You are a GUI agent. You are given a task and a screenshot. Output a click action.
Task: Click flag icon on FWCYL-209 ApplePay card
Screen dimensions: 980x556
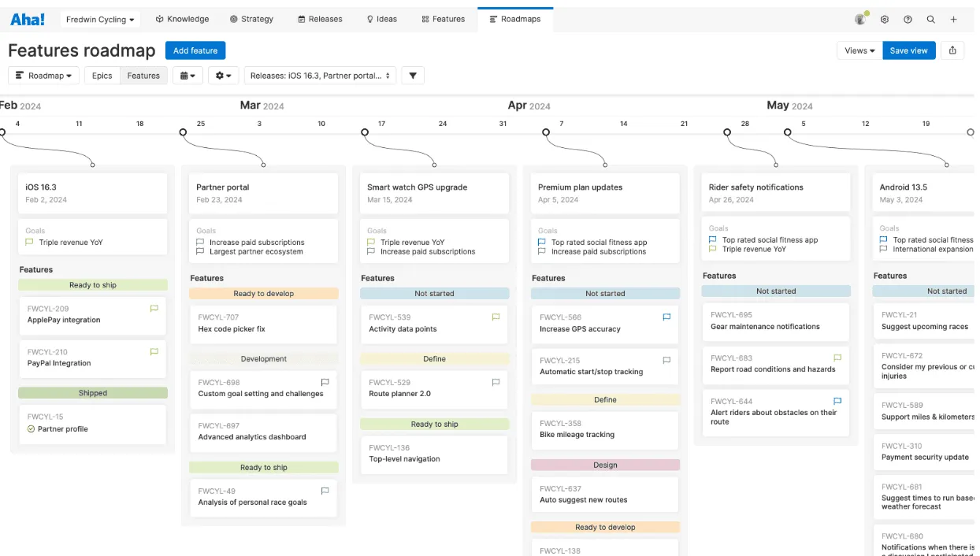coord(154,309)
